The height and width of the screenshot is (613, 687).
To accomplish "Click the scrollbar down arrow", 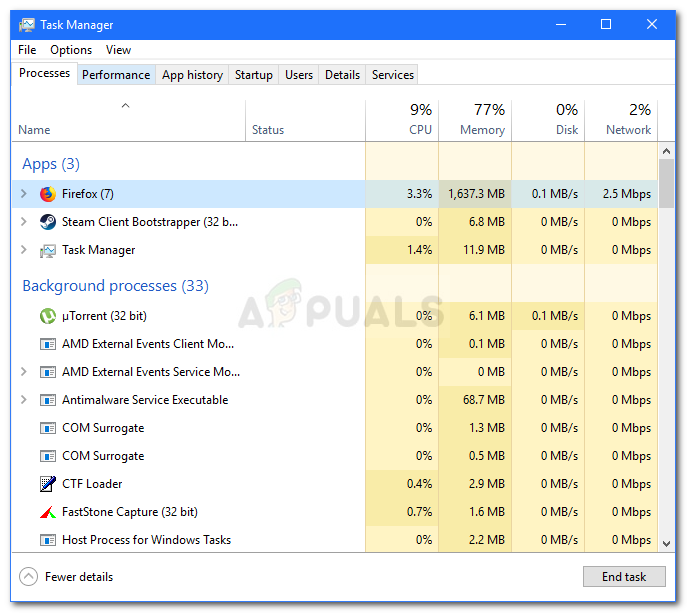I will click(666, 544).
